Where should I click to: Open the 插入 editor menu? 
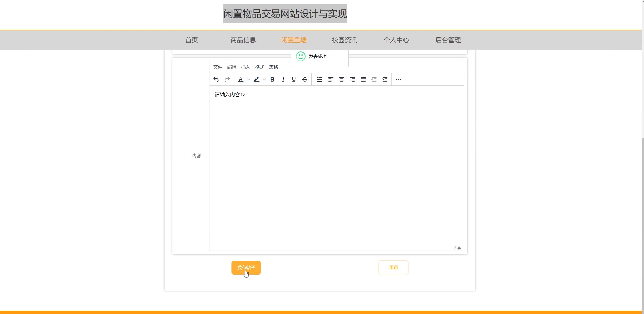pyautogui.click(x=246, y=67)
